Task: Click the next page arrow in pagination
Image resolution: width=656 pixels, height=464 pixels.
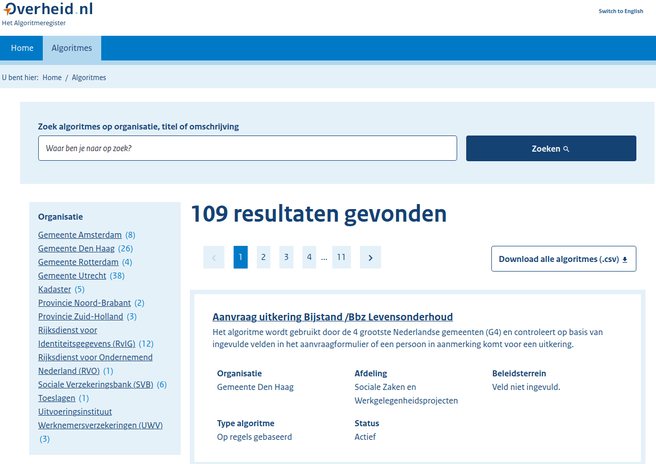Action: pos(370,258)
